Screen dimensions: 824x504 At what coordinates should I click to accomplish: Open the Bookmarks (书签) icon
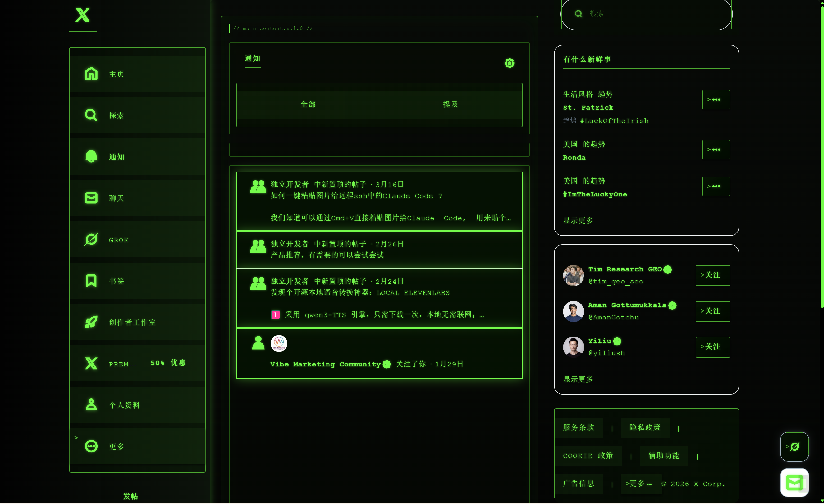click(x=91, y=281)
